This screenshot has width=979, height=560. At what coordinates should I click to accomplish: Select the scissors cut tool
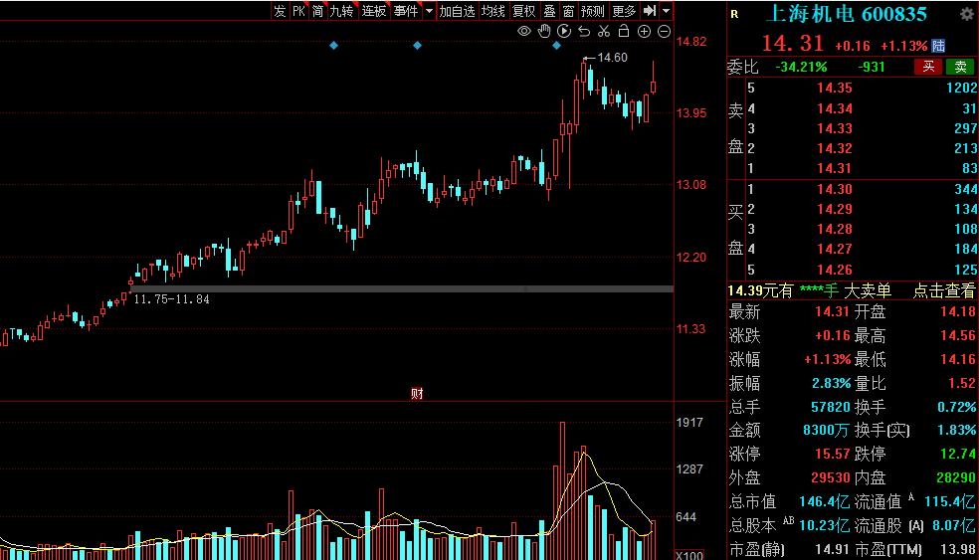[x=604, y=31]
